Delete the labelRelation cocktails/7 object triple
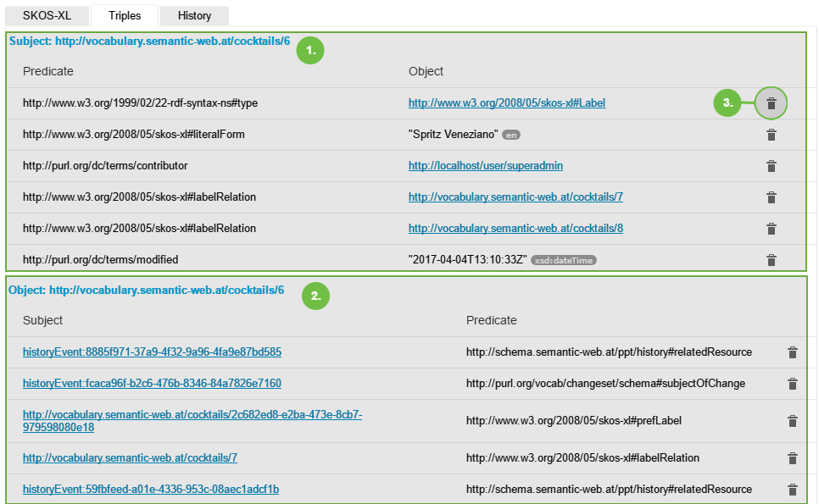 click(x=771, y=197)
